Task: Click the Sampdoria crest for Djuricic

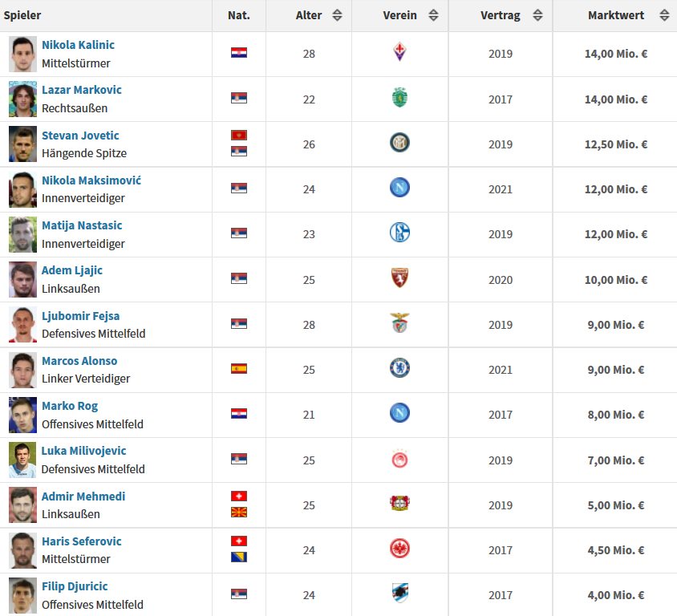Action: 399,594
